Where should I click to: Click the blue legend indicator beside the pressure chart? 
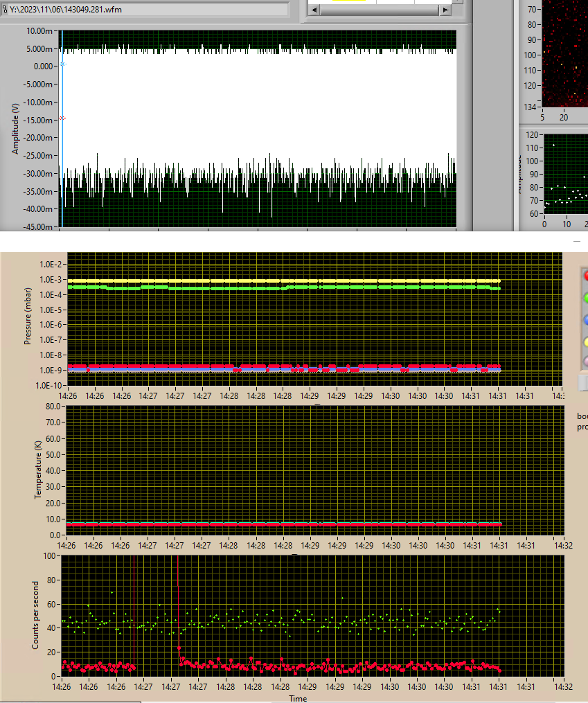[x=585, y=319]
